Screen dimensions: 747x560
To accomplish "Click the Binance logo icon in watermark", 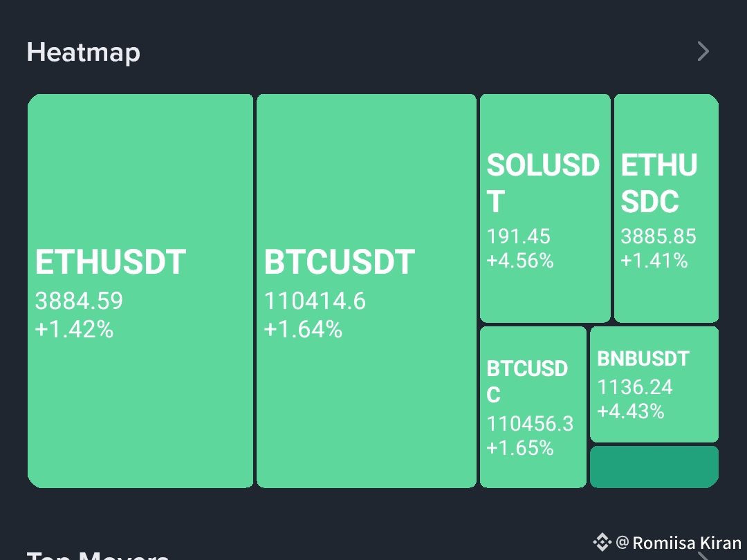I will pos(602,542).
